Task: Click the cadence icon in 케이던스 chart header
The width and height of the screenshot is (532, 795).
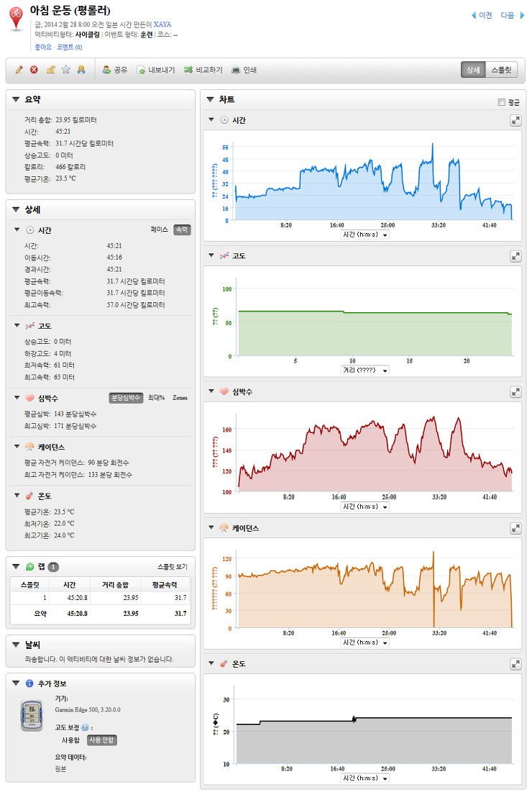Action: coord(224,528)
